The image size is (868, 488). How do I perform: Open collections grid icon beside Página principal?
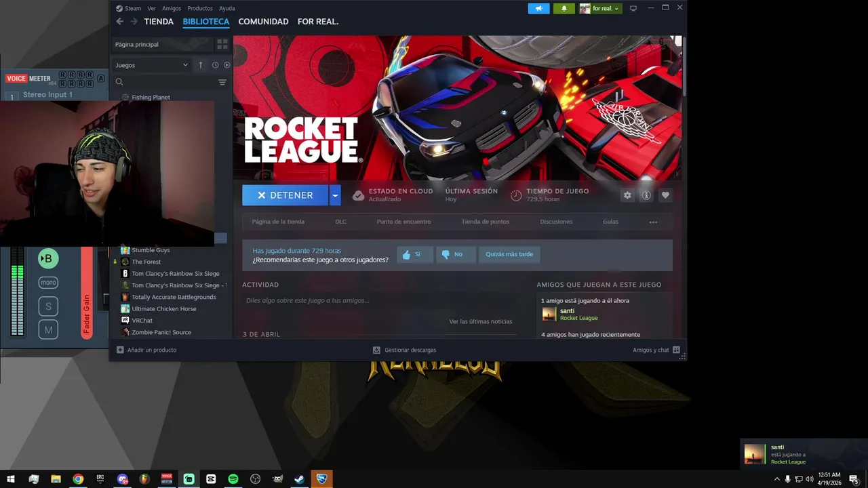[222, 44]
